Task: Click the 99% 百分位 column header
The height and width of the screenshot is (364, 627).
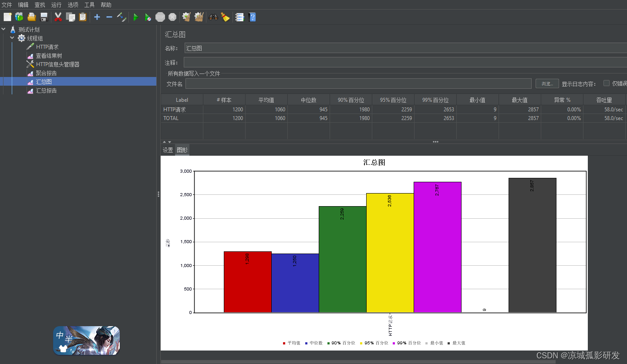Action: pyautogui.click(x=435, y=100)
